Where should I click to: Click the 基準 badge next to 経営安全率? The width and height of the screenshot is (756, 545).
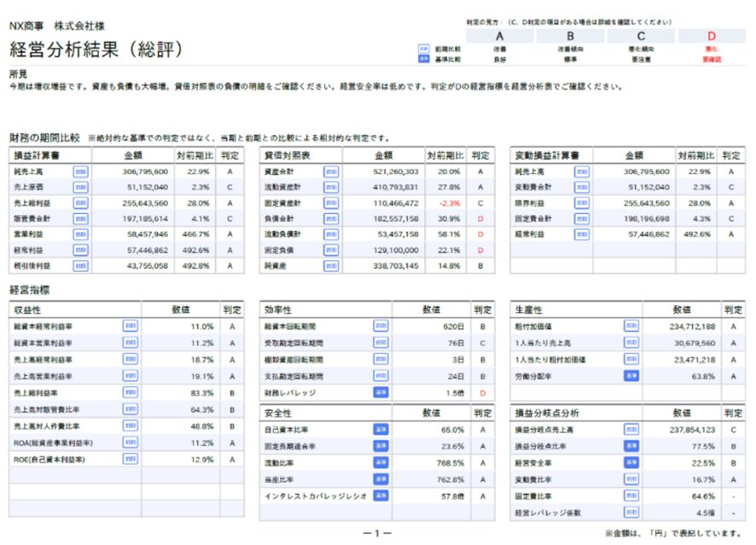631,463
